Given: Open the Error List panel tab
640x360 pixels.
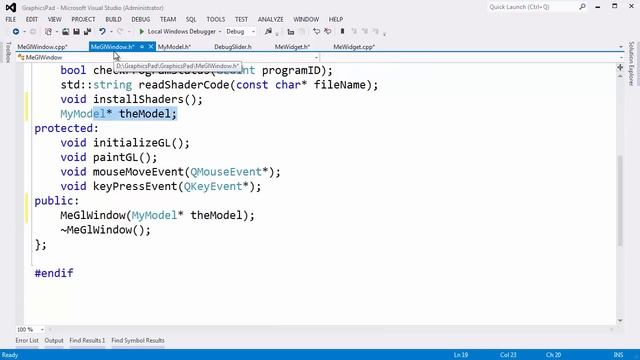Looking at the screenshot, I should tap(27, 340).
